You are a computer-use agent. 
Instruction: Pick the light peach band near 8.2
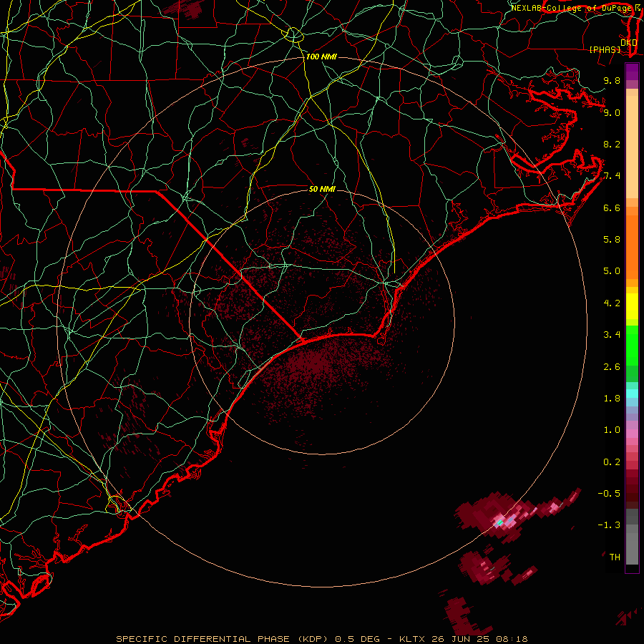[x=632, y=147]
